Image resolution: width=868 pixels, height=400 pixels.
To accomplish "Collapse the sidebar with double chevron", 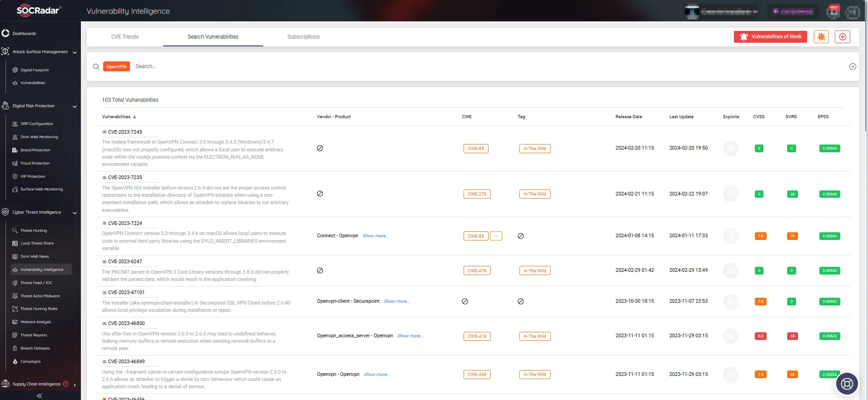I will pyautogui.click(x=40, y=395).
